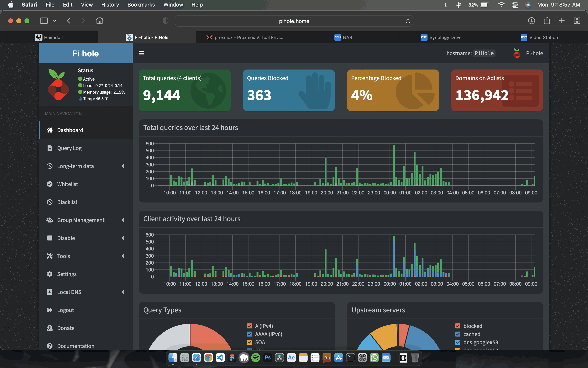588x368 pixels.
Task: Click the Memory usage status line
Action: (x=101, y=92)
